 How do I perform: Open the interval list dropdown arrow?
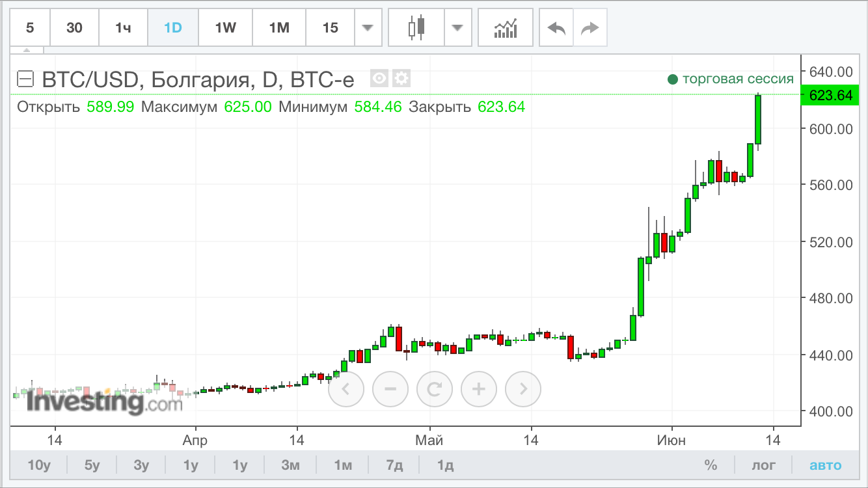pos(368,27)
